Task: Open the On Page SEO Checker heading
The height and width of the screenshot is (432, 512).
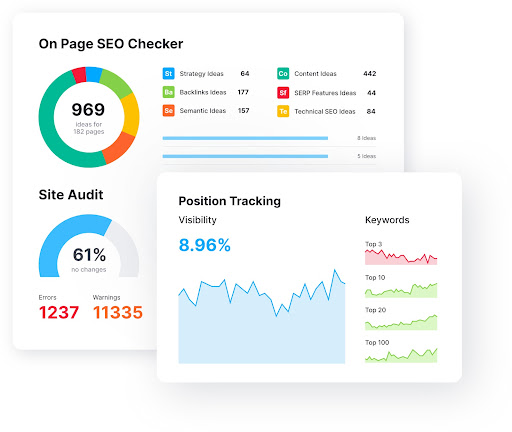Action: [x=111, y=44]
